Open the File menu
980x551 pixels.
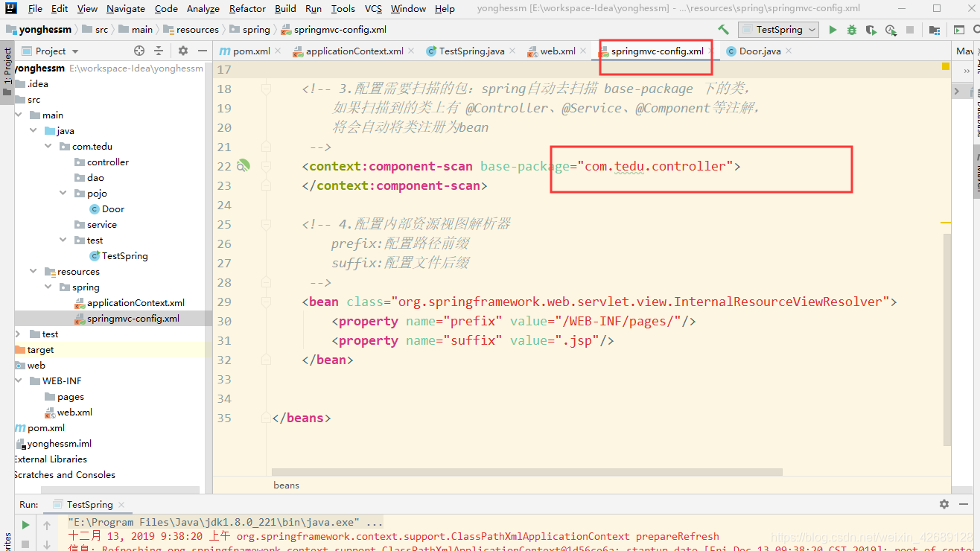(35, 9)
